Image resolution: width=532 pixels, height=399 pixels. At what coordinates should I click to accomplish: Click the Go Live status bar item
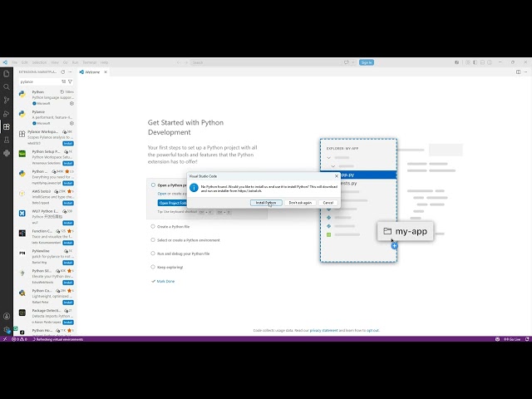[x=512, y=339]
